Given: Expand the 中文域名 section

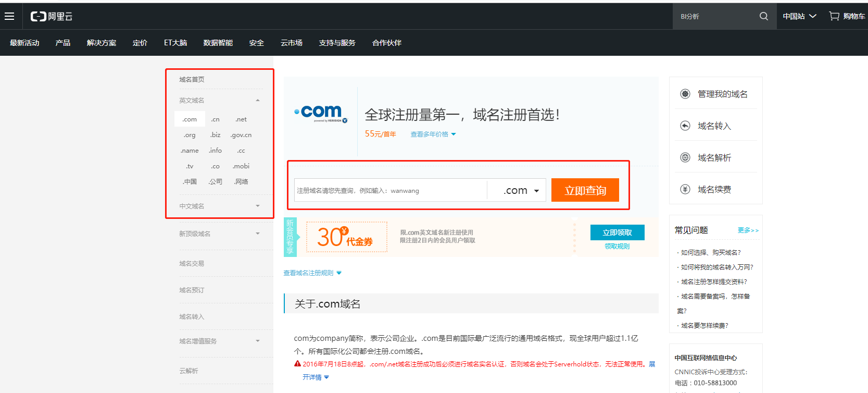Looking at the screenshot, I should (257, 206).
